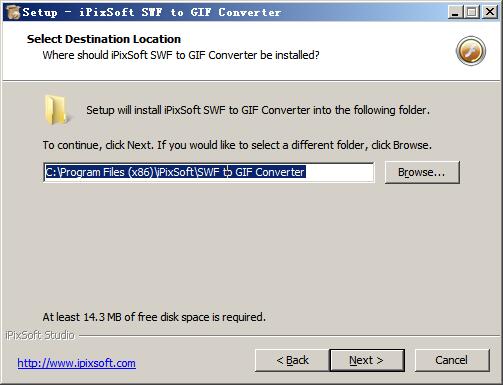Click the 'Where should iPixSoft... be installed?' text
The image size is (503, 385).
coord(181,55)
